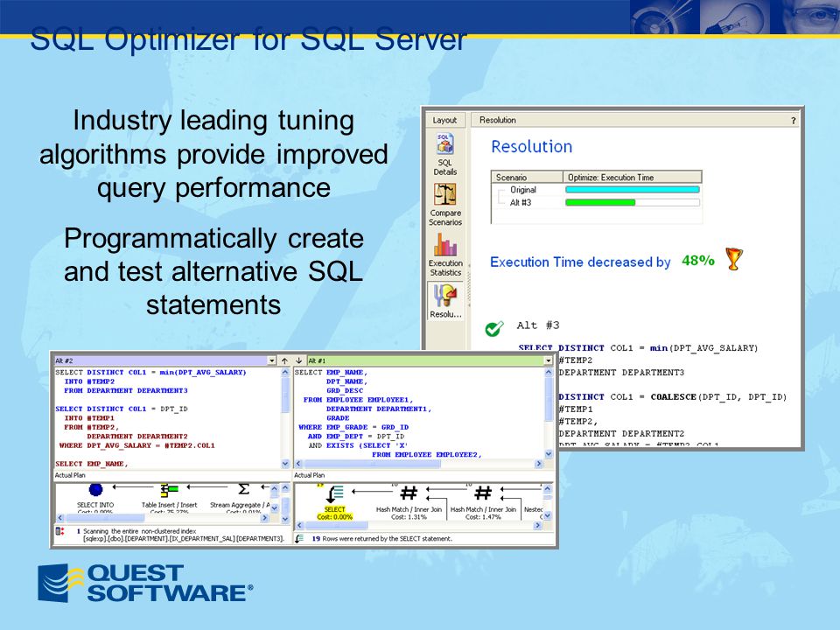Screen dimensions: 840x630
Task: Click the Actual Plan label under Alt #2
Action: 70,475
